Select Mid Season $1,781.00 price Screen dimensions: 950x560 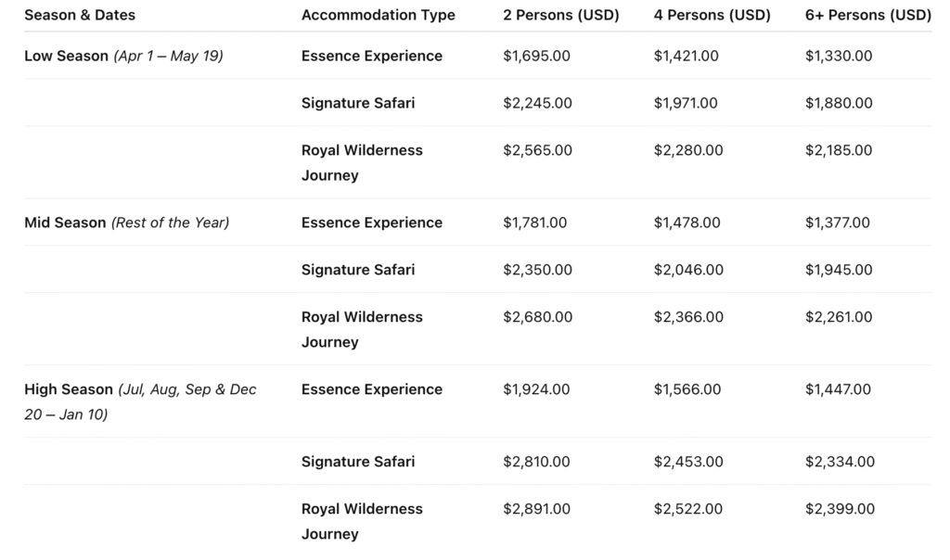[x=535, y=223]
